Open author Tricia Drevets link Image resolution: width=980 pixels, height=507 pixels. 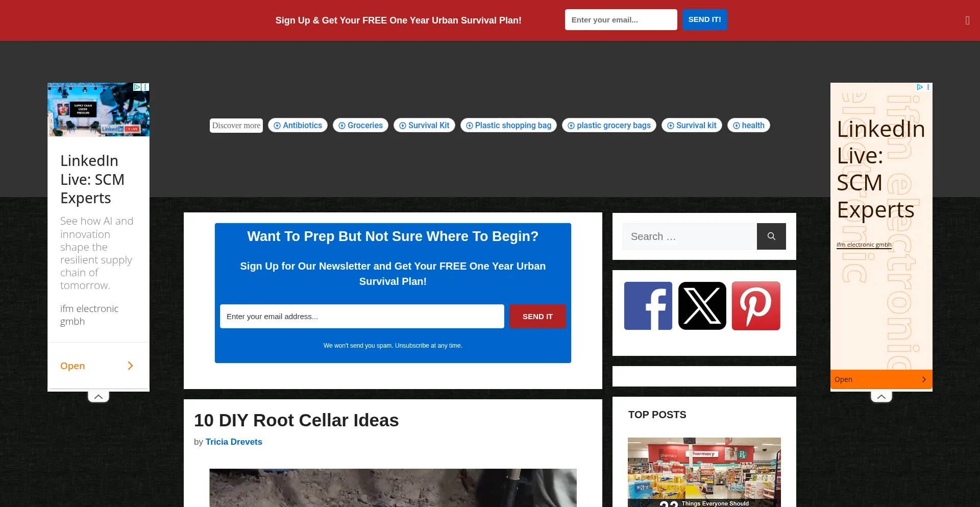(234, 442)
